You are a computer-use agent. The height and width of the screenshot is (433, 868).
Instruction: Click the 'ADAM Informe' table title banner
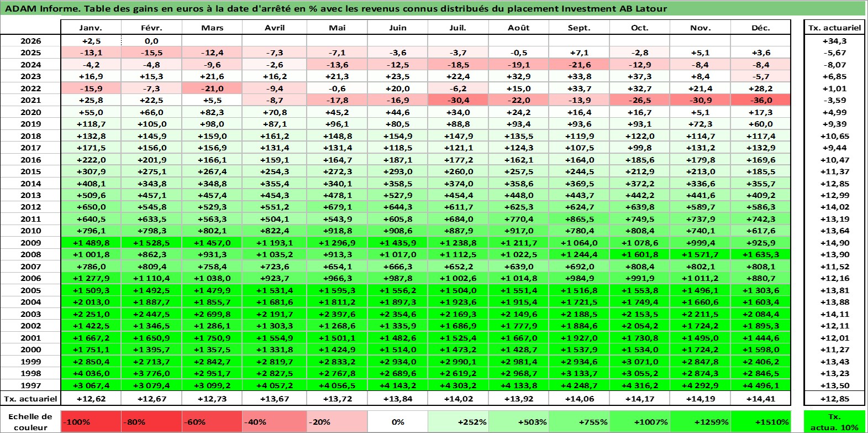point(433,8)
